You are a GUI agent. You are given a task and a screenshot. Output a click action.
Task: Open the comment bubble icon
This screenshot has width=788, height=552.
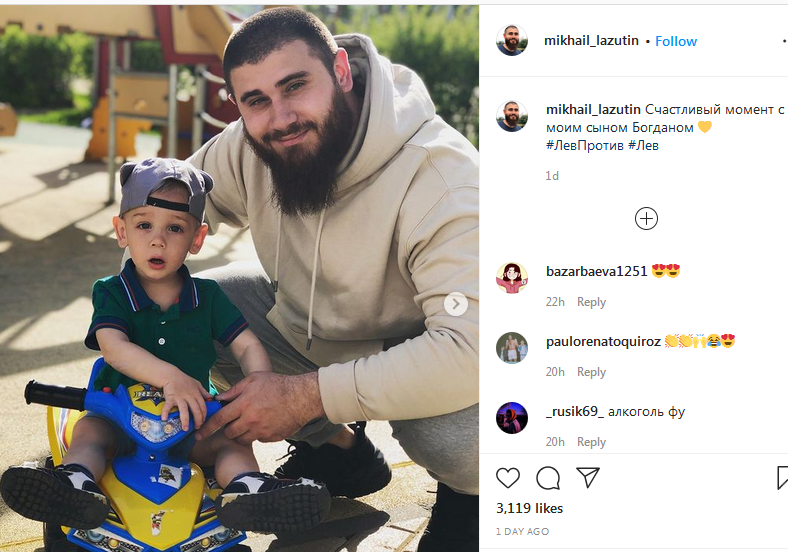(x=548, y=478)
